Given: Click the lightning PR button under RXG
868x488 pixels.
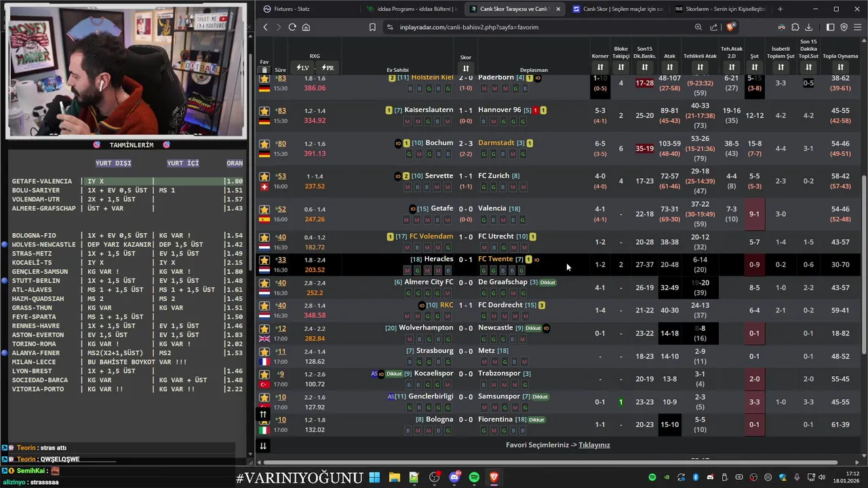Looking at the screenshot, I should 328,68.
